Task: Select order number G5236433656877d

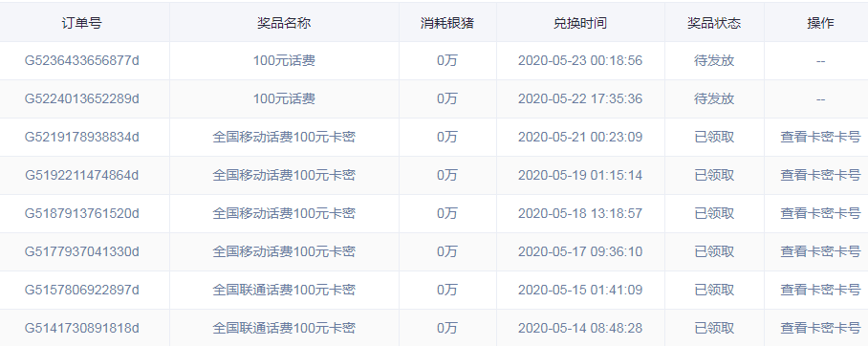Action: point(82,60)
